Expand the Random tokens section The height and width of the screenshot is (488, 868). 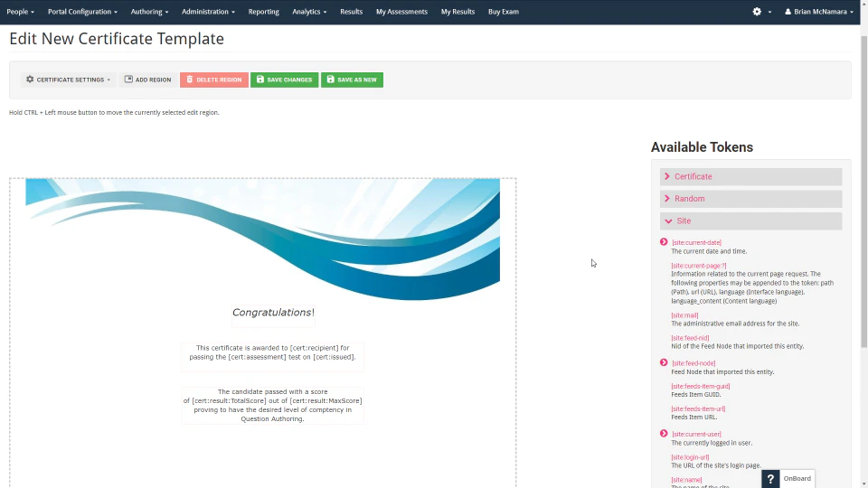click(750, 199)
